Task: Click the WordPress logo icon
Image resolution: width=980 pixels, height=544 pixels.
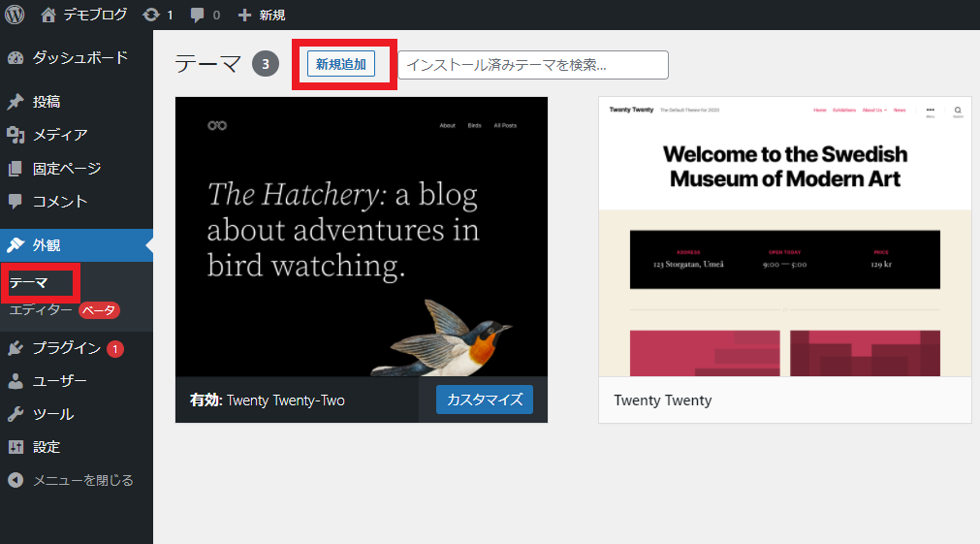Action: [x=15, y=15]
